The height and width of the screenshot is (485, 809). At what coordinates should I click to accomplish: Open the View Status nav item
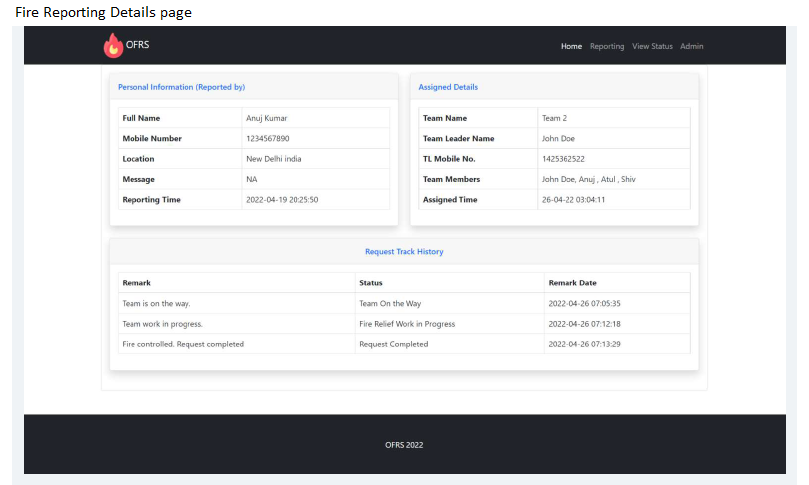point(652,46)
